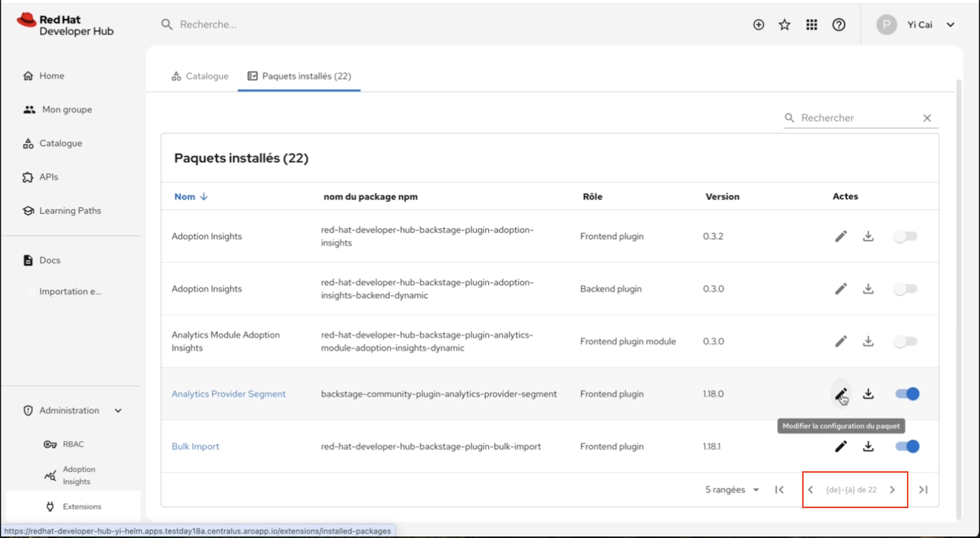
Task: Open the help question mark icon
Action: (838, 25)
